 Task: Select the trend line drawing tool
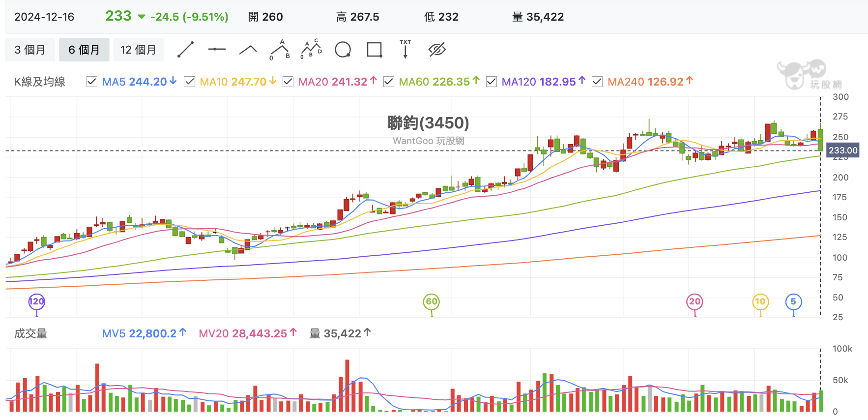186,50
